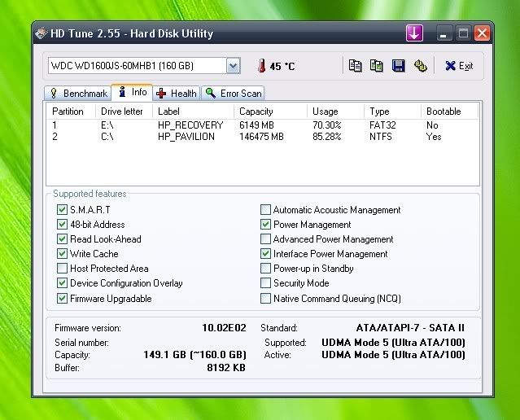Toggle the S.M.A.R.T checkbox

(x=62, y=210)
